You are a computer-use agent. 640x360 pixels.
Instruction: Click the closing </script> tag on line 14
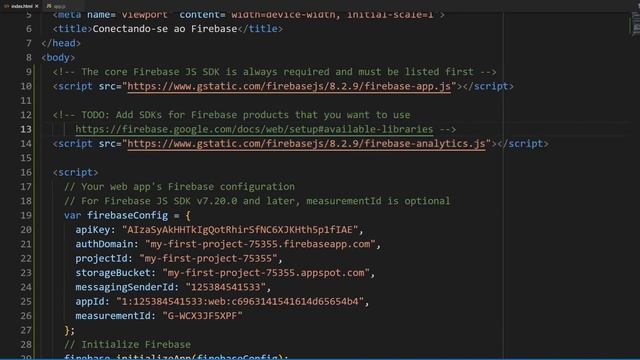click(x=523, y=144)
